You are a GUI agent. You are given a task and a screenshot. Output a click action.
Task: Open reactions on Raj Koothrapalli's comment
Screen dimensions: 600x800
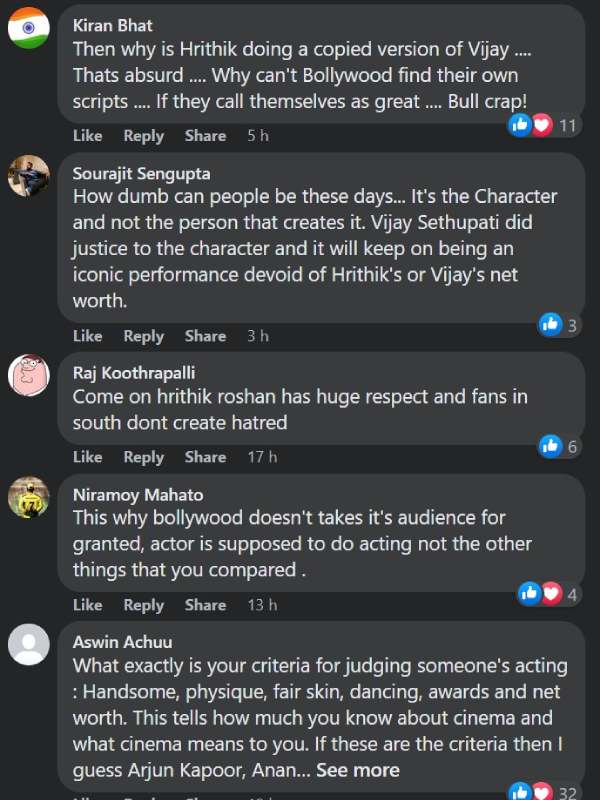pos(558,446)
